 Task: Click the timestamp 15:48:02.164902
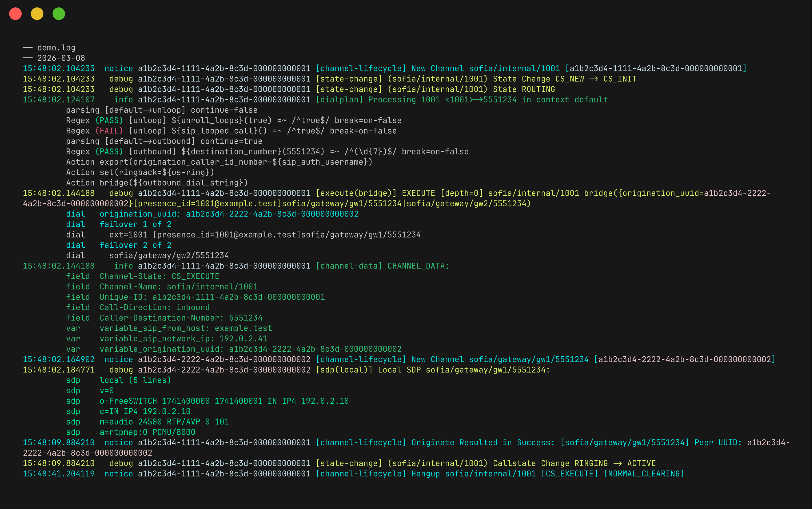tap(59, 359)
